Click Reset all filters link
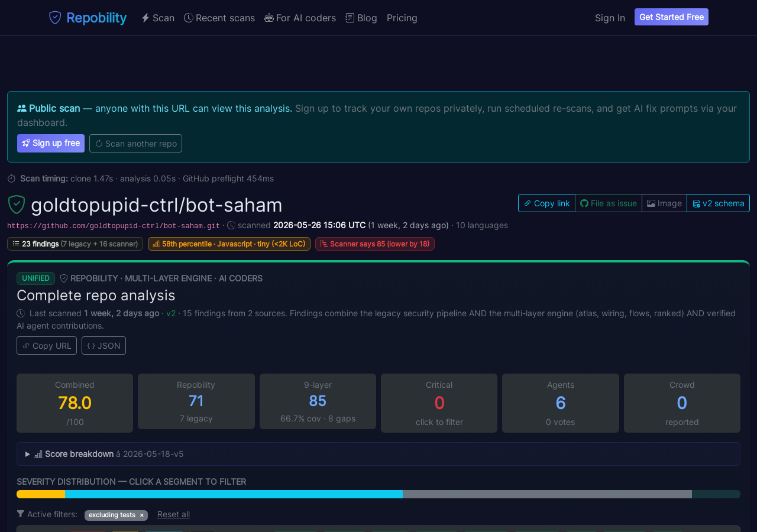This screenshot has height=532, width=757. pos(173,514)
